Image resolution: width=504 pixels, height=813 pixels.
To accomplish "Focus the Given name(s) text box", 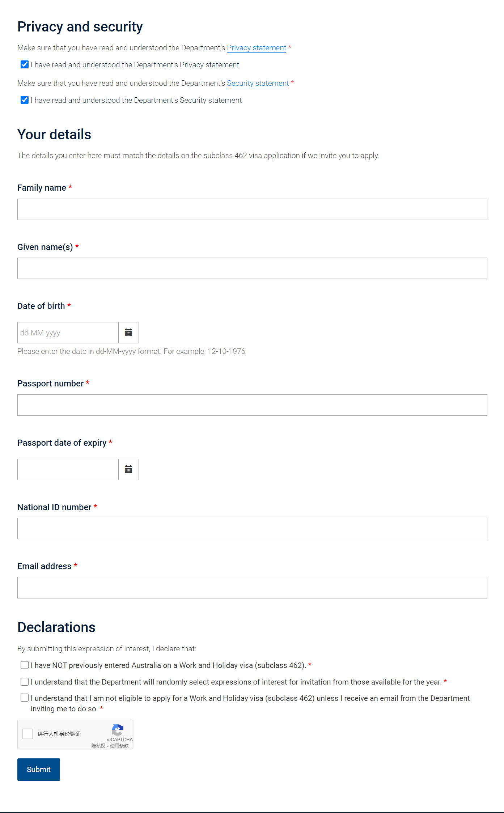I will tap(252, 268).
